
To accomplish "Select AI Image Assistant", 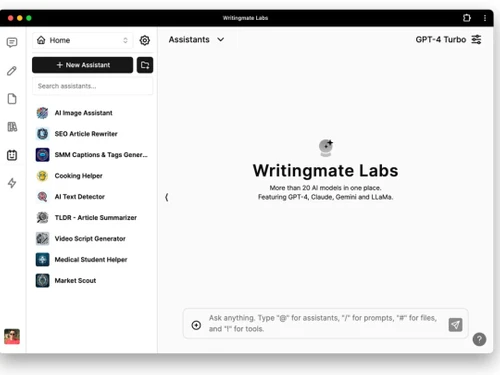I will tap(93, 113).
